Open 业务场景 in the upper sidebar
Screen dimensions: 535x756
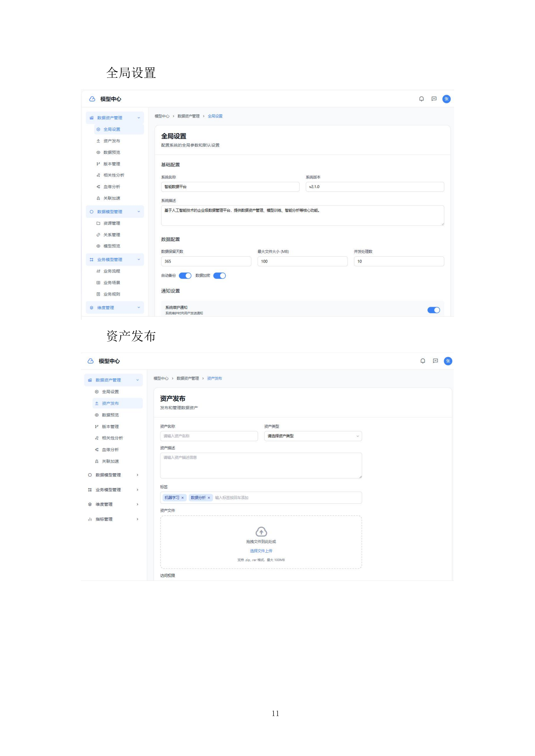(112, 283)
